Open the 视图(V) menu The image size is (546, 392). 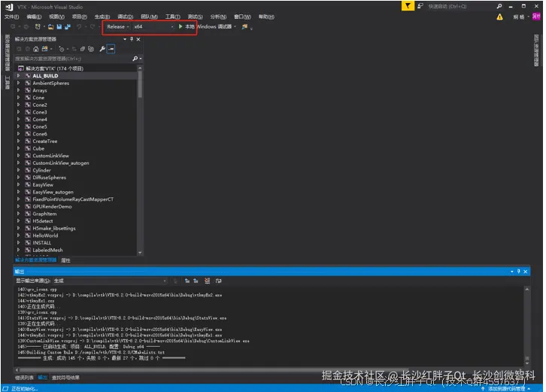coord(56,17)
